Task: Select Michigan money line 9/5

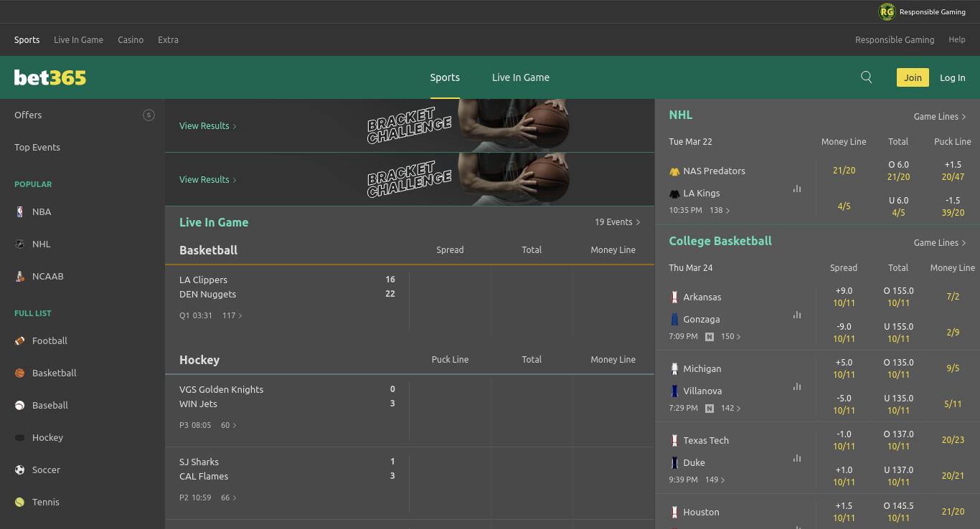Action: point(953,368)
